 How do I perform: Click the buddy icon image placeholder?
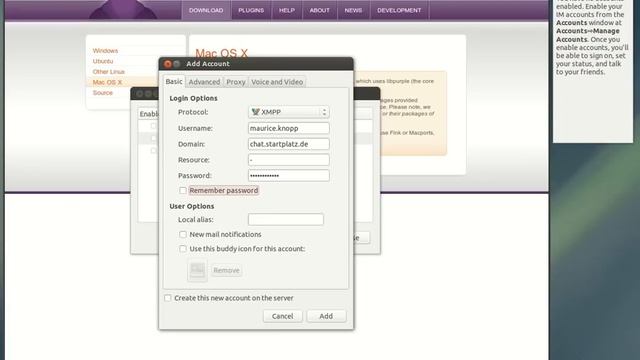click(197, 270)
